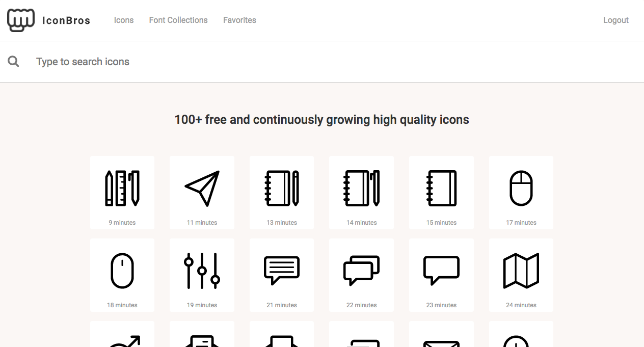Open the Icons menu item

pyautogui.click(x=124, y=20)
